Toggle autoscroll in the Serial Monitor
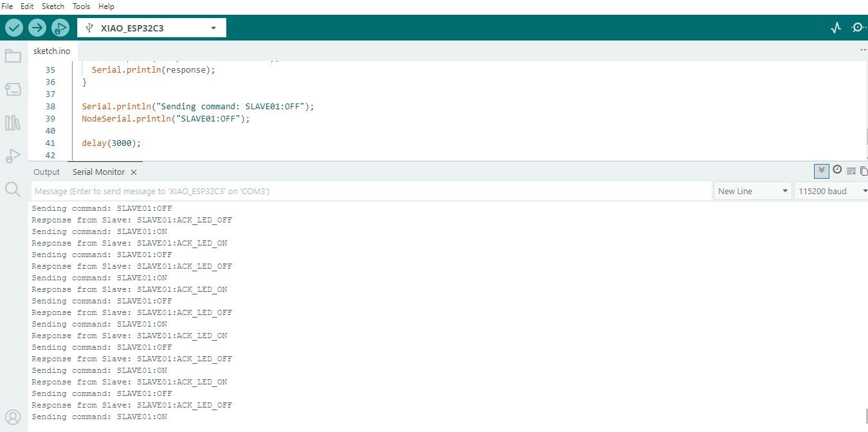This screenshot has height=432, width=868. 821,171
